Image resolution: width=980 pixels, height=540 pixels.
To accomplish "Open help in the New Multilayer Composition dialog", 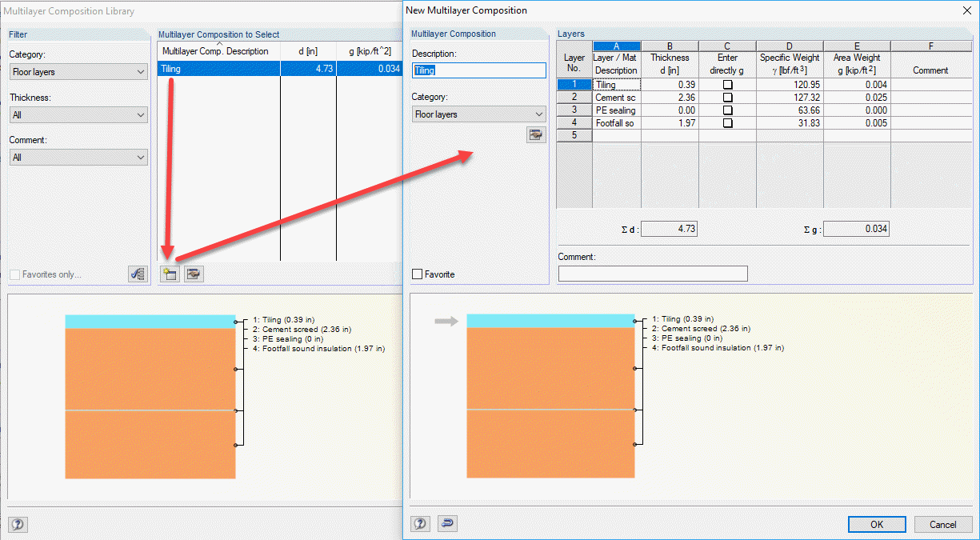I will pyautogui.click(x=420, y=523).
